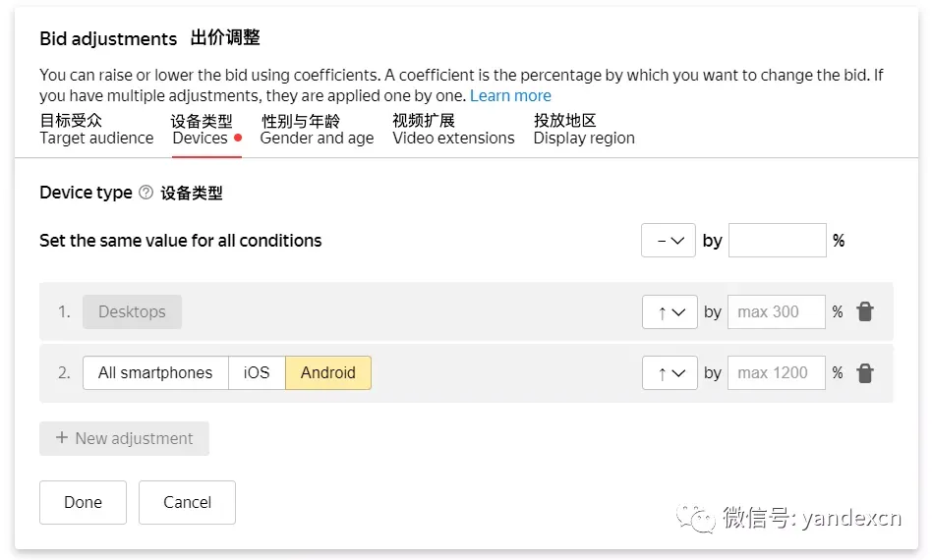Select iOS device segment option
The width and height of the screenshot is (932, 560).
(x=257, y=373)
